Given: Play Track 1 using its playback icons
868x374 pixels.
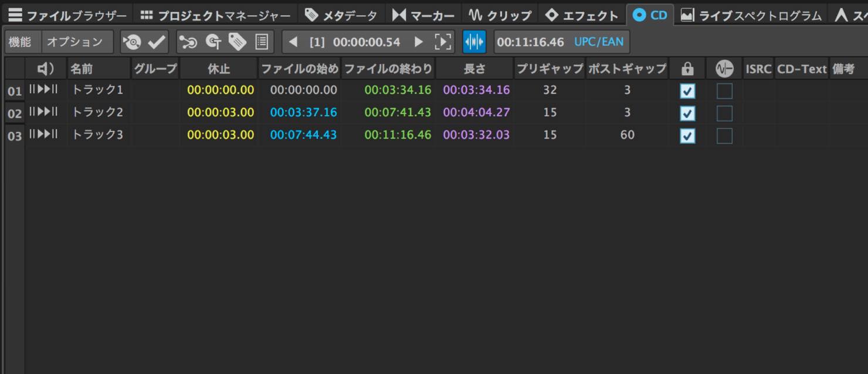Looking at the screenshot, I should (43, 89).
